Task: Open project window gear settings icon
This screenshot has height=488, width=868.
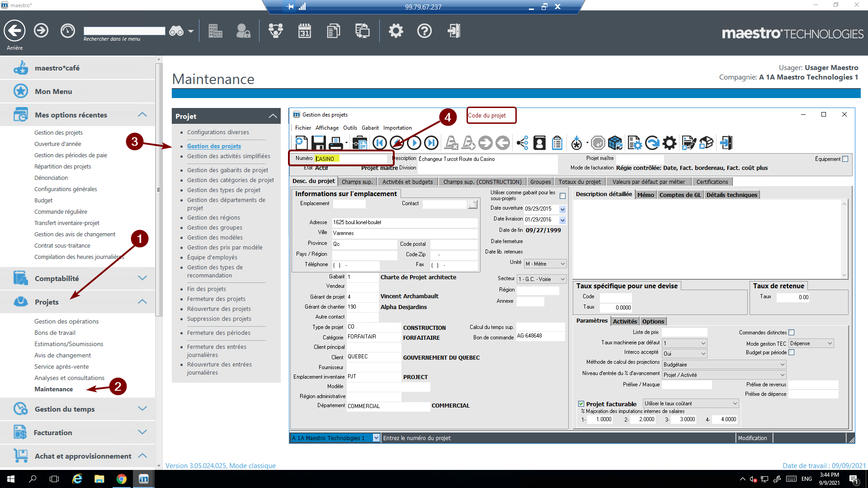Action: tap(670, 143)
